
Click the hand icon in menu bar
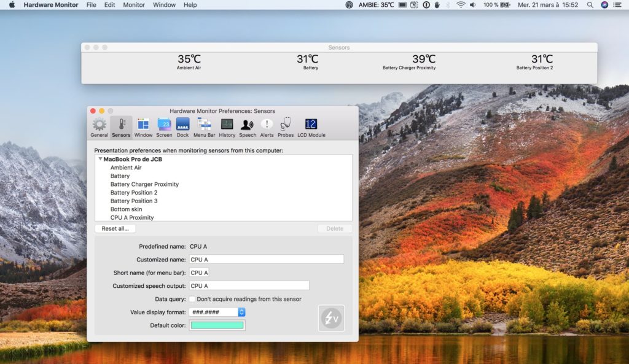[437, 5]
